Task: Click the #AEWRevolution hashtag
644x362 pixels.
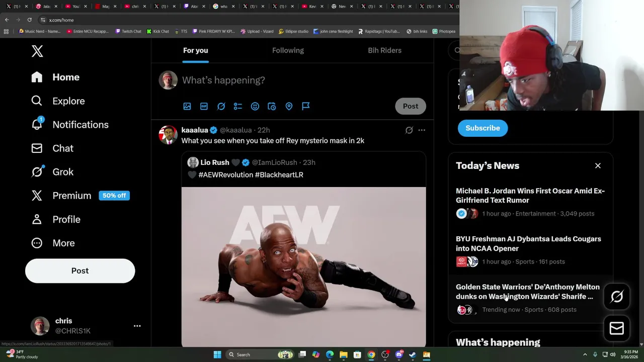Action: [225, 174]
